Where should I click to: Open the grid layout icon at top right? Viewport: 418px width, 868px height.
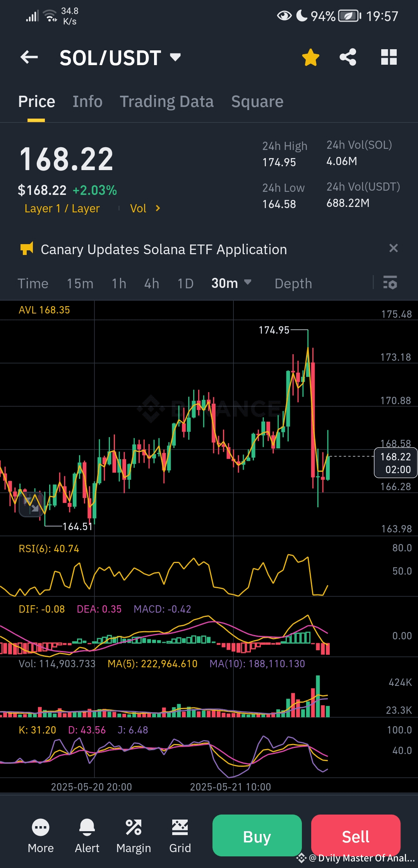tap(389, 57)
